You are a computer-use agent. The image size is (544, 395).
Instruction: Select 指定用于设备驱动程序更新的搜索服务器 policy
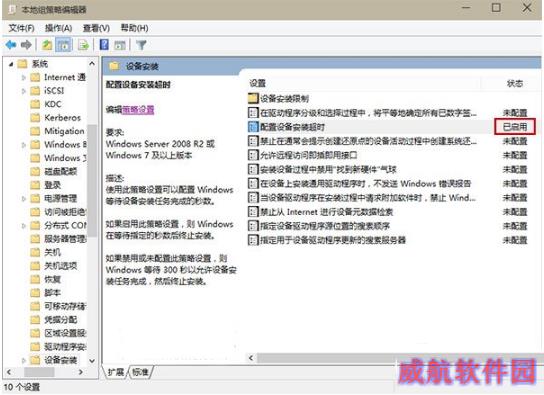tap(388, 240)
